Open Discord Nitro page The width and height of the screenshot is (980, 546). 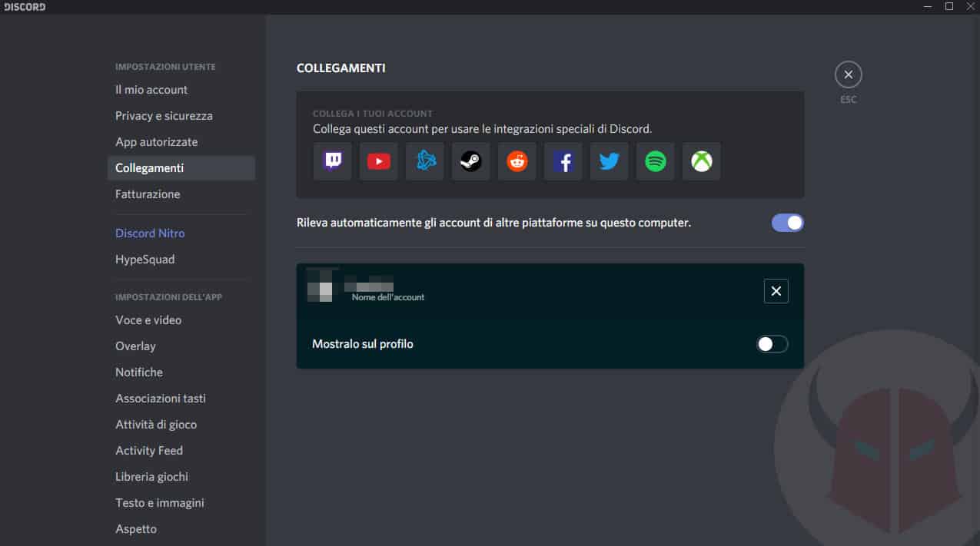click(181, 233)
